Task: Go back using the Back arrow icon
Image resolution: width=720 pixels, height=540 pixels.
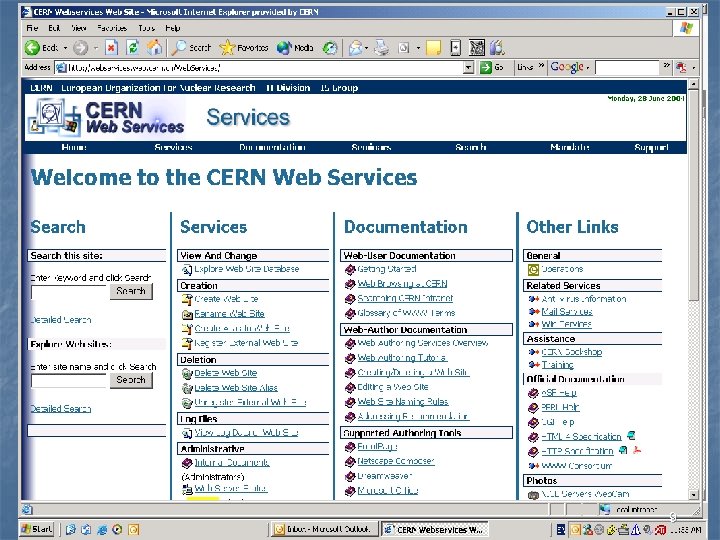Action: pyautogui.click(x=33, y=47)
